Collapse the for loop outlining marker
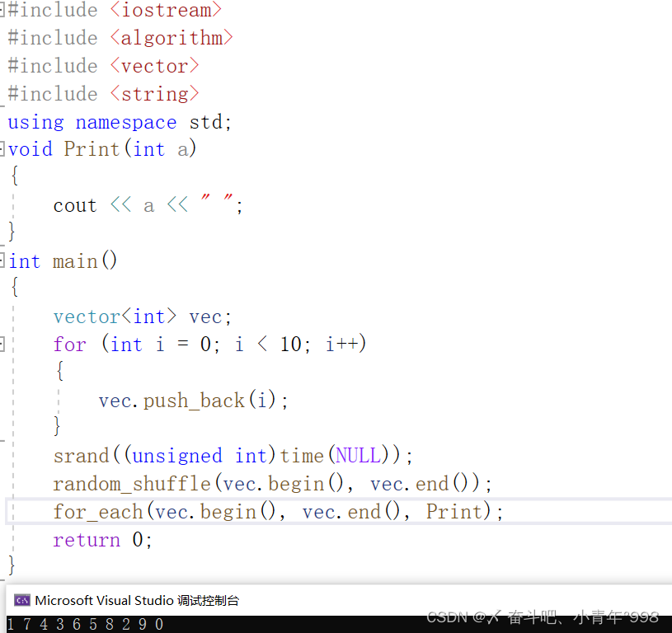This screenshot has width=672, height=633. 2,344
